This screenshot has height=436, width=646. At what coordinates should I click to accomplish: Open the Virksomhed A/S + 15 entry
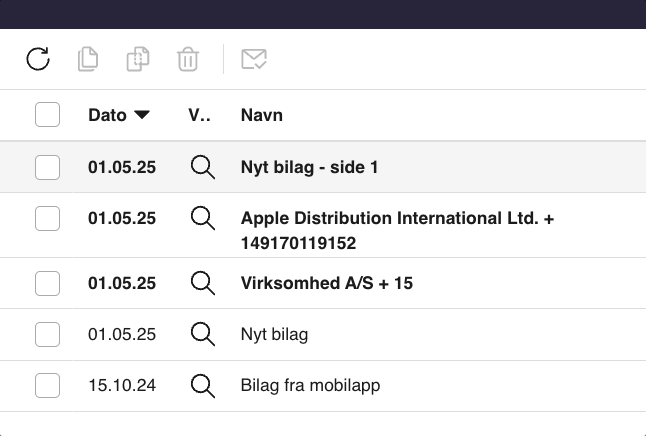[327, 283]
